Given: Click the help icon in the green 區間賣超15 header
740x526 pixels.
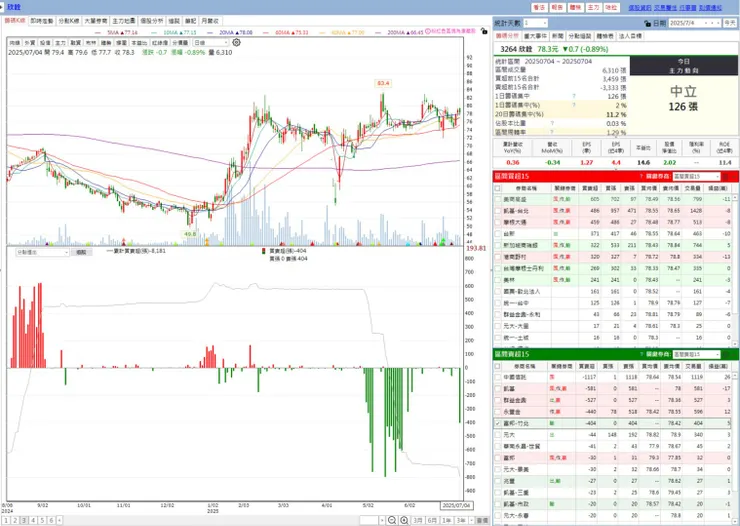Looking at the screenshot, I should coord(641,354).
